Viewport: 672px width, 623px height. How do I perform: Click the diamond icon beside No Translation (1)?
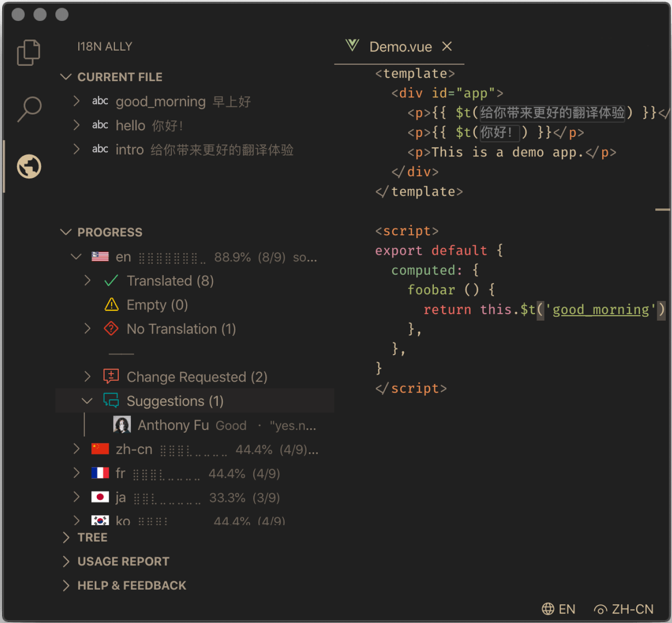pos(111,329)
